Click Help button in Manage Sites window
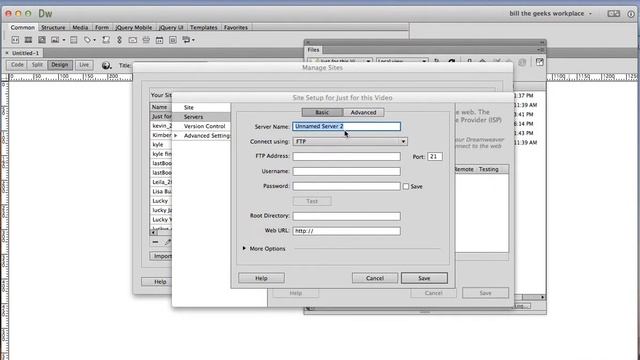This screenshot has width=640, height=360. pos(157,282)
